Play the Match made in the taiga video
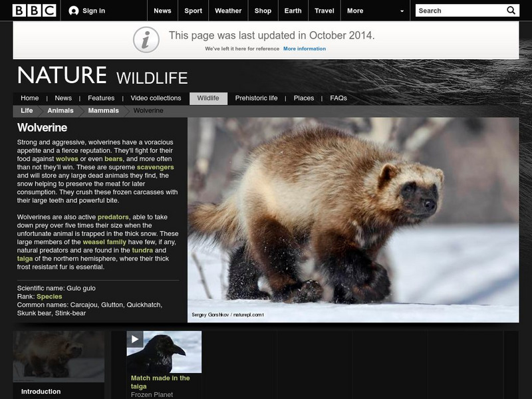 [136, 339]
